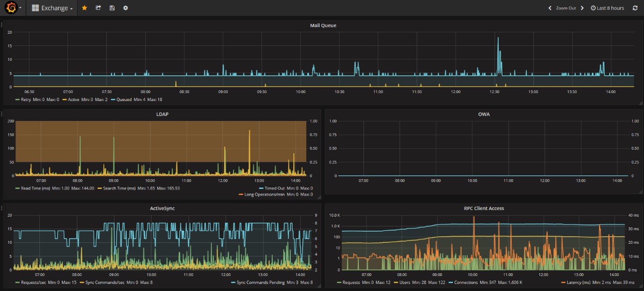Open the Last 8 hours time picker
The width and height of the screenshot is (644, 291).
607,8
